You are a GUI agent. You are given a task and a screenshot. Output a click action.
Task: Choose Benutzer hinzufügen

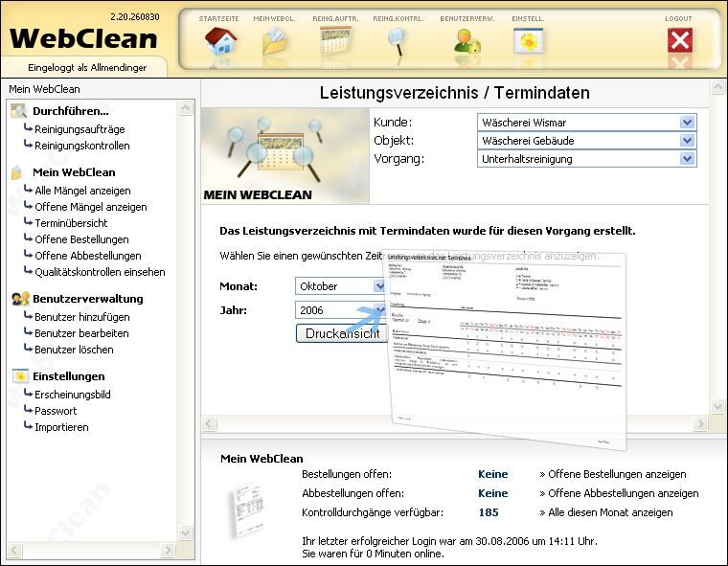pos(82,317)
